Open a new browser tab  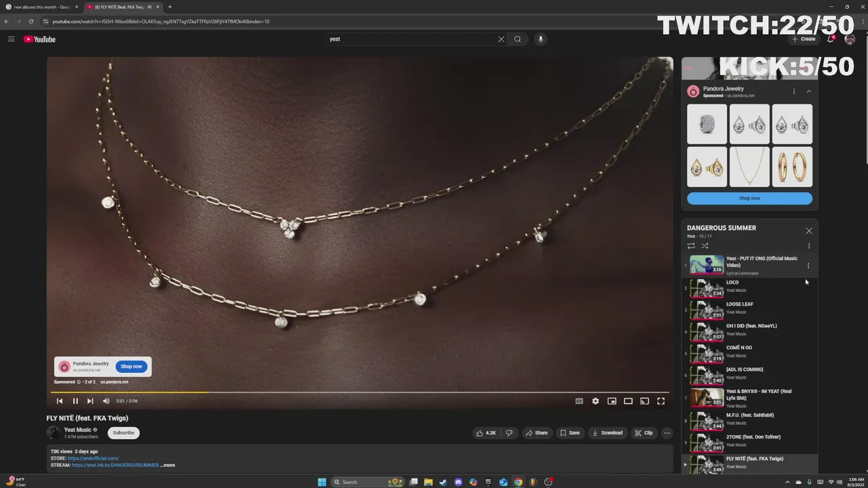(170, 7)
